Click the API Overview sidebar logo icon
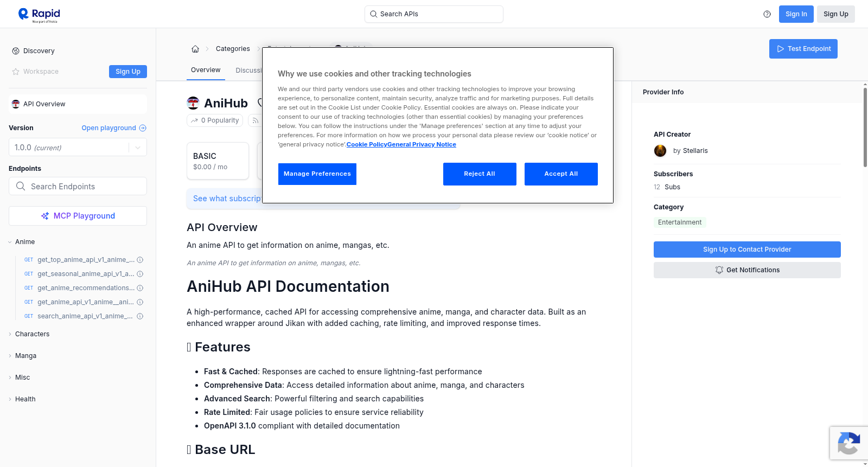The image size is (868, 467). [x=16, y=104]
